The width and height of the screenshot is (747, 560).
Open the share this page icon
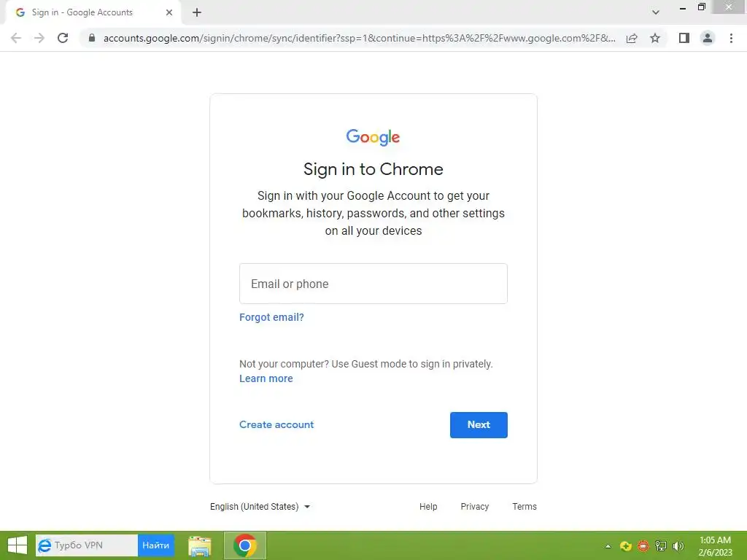tap(632, 38)
